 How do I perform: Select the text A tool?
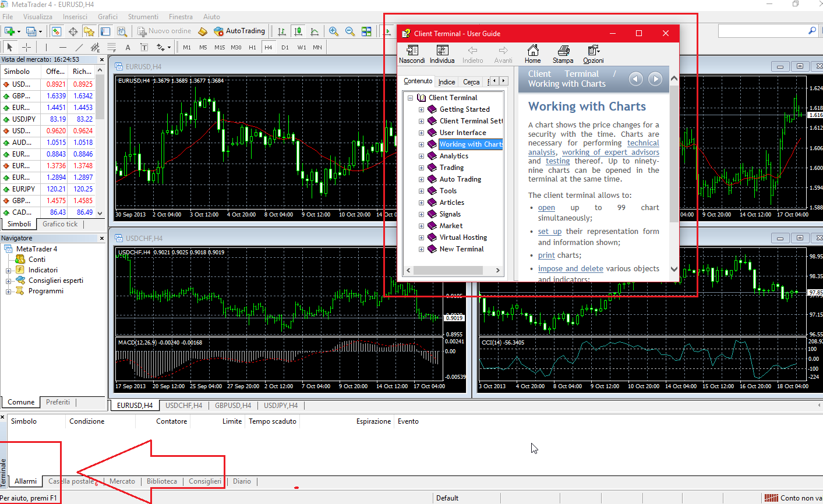coord(128,47)
